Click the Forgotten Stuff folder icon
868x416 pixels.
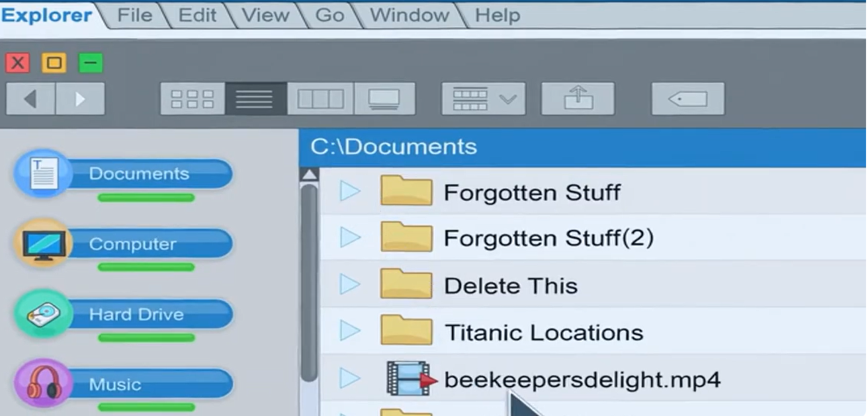pyautogui.click(x=406, y=190)
